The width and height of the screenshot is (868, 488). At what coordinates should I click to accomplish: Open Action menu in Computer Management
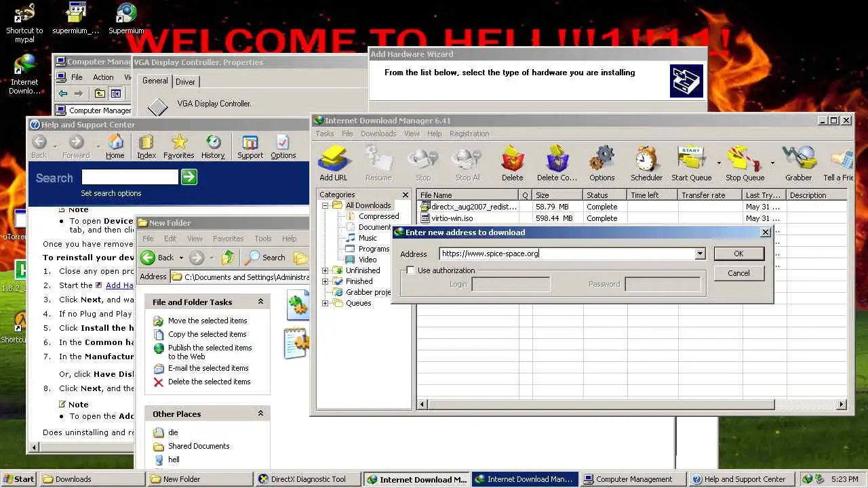coord(103,77)
